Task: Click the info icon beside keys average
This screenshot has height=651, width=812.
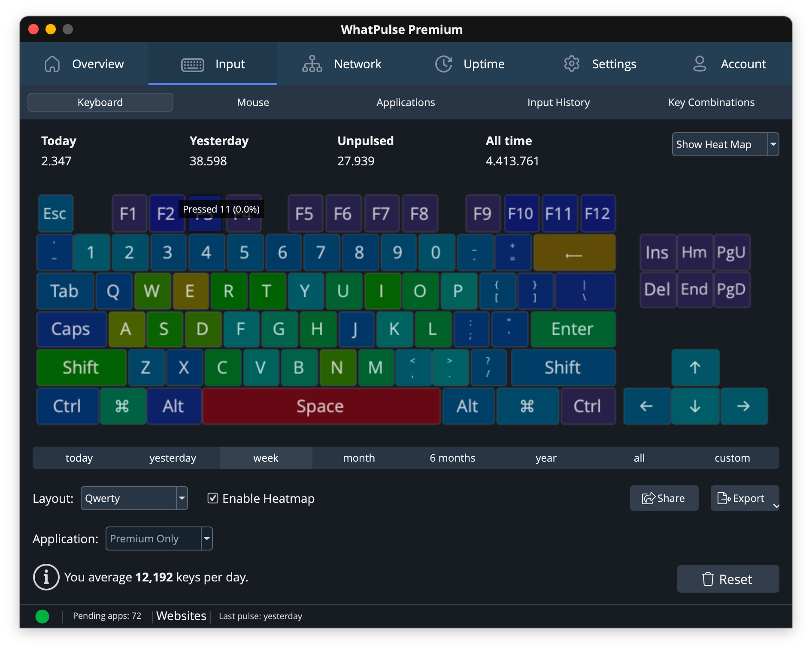Action: [46, 577]
